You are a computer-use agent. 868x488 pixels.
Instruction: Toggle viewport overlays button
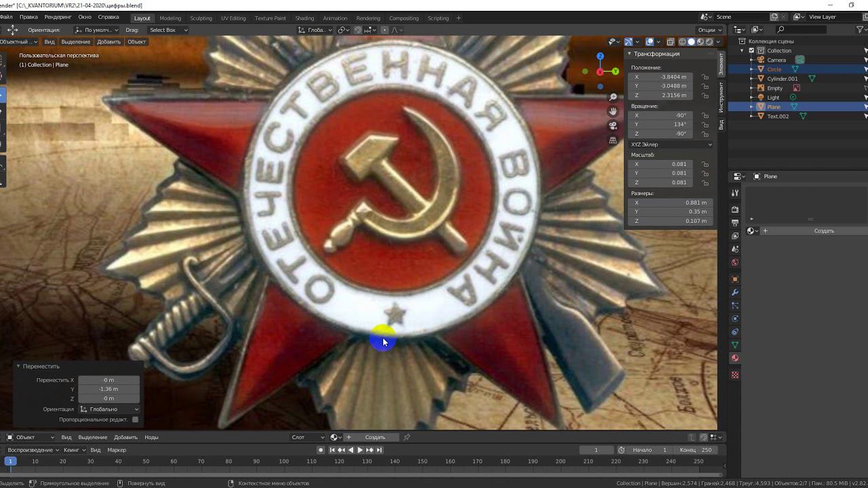pyautogui.click(x=649, y=42)
